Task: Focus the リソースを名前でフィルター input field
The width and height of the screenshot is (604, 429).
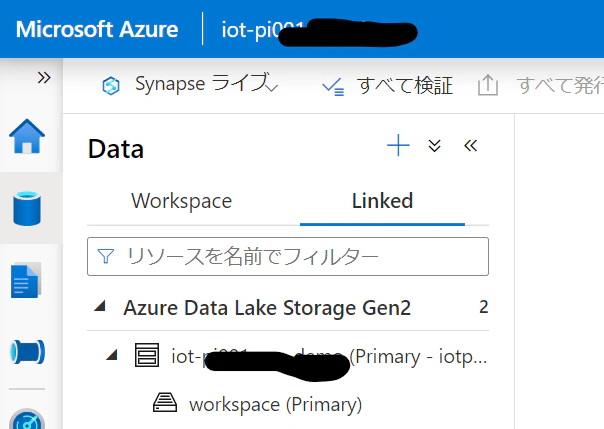Action: click(x=288, y=256)
